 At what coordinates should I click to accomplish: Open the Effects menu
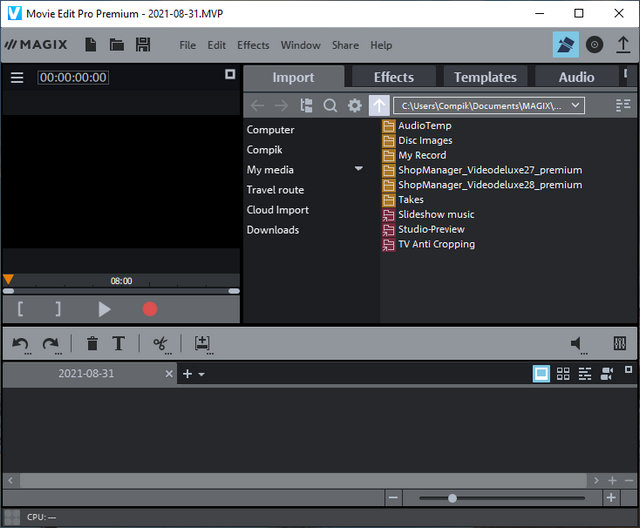click(253, 45)
